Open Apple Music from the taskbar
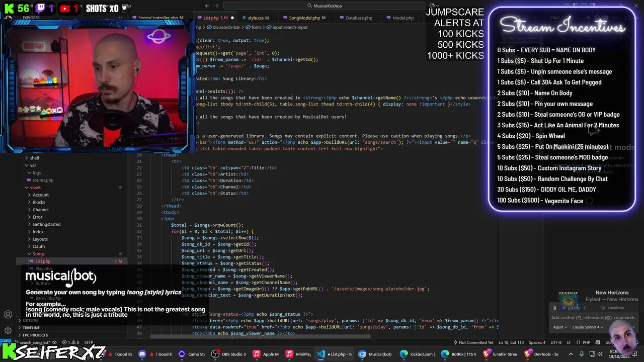Image resolution: width=644 pixels, height=362 pixels. 266,354
